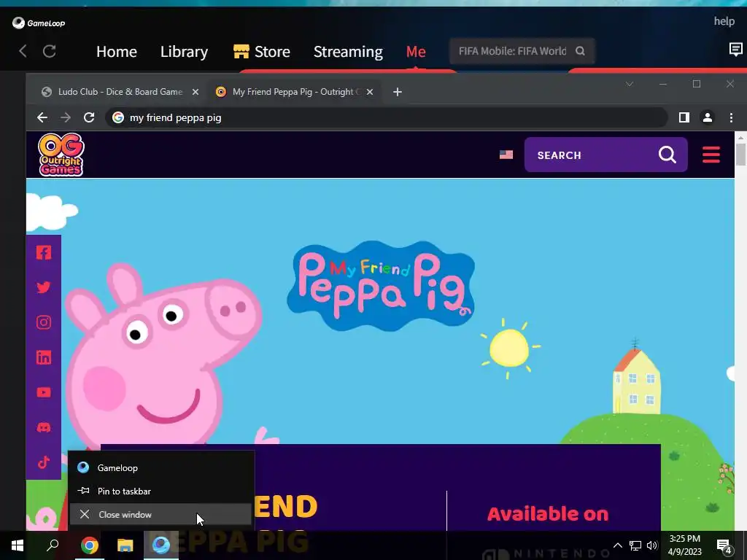Open Outright Games Twitter page
The height and width of the screenshot is (560, 747).
pos(44,287)
